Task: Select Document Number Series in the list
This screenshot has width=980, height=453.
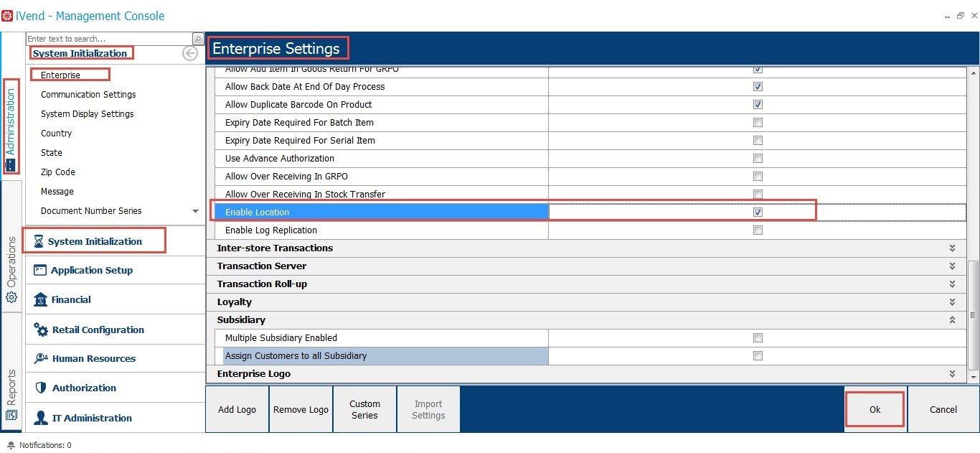Action: [x=91, y=210]
